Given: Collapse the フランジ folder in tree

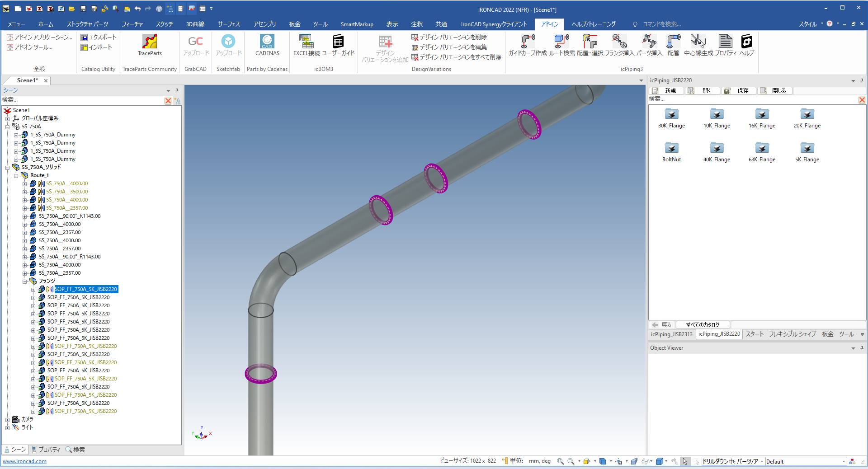Looking at the screenshot, I should coord(25,281).
